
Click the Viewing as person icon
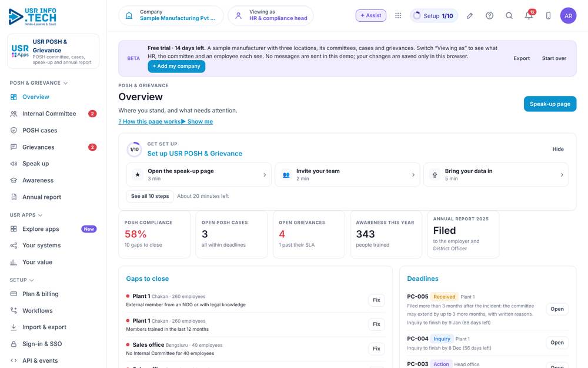tap(238, 15)
